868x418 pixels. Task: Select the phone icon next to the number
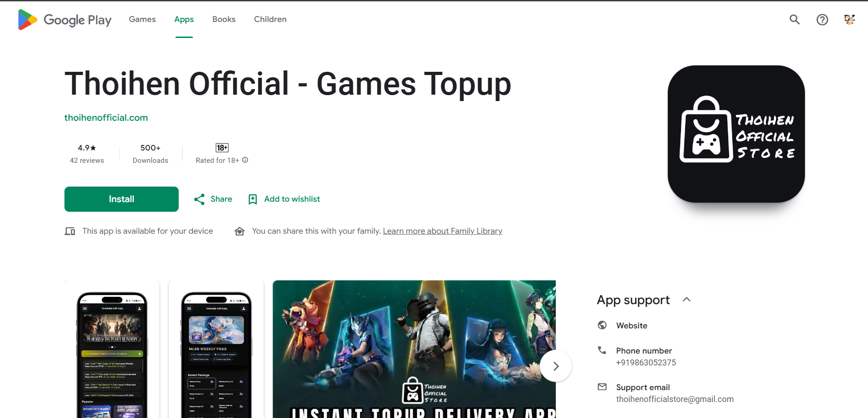[x=602, y=349]
